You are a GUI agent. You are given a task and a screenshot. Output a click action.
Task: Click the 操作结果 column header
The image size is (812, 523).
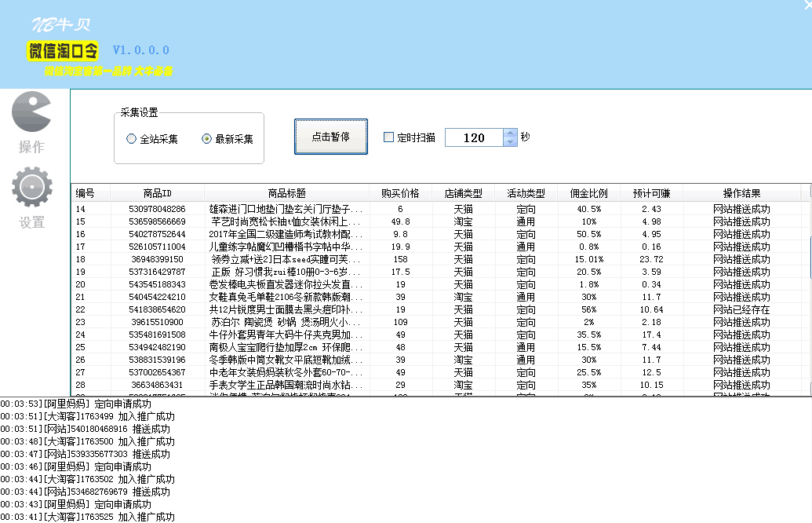click(x=741, y=193)
